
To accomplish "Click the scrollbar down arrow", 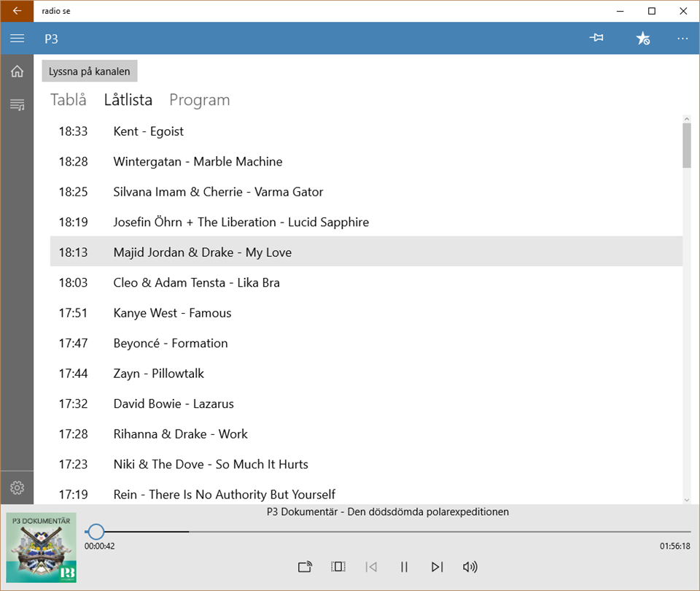I will [687, 500].
